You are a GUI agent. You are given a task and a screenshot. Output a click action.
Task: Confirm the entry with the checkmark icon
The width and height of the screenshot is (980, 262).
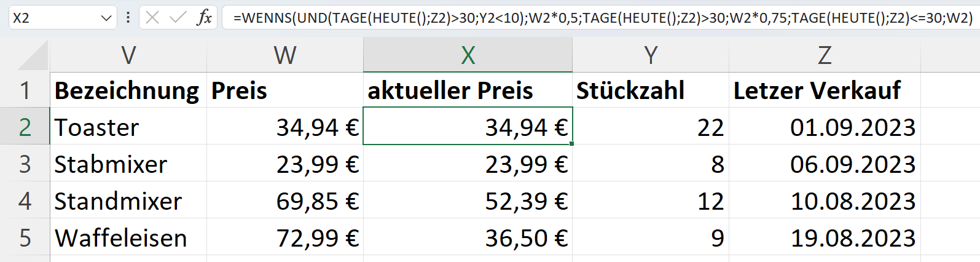click(x=178, y=18)
